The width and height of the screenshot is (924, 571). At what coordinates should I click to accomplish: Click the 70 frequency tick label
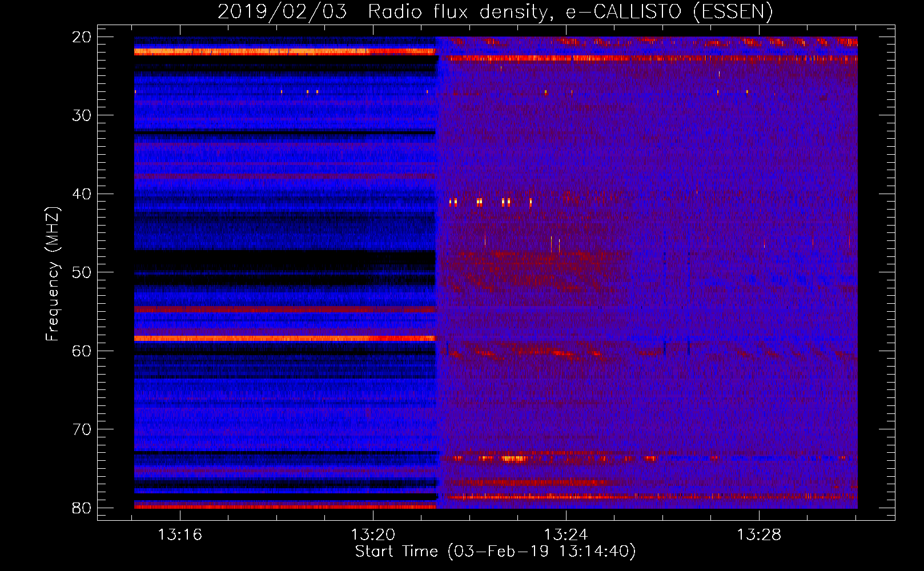[x=82, y=429]
